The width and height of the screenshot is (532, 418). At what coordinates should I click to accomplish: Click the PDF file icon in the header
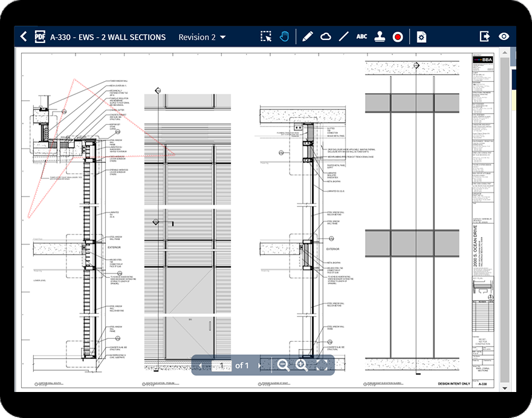pos(41,36)
